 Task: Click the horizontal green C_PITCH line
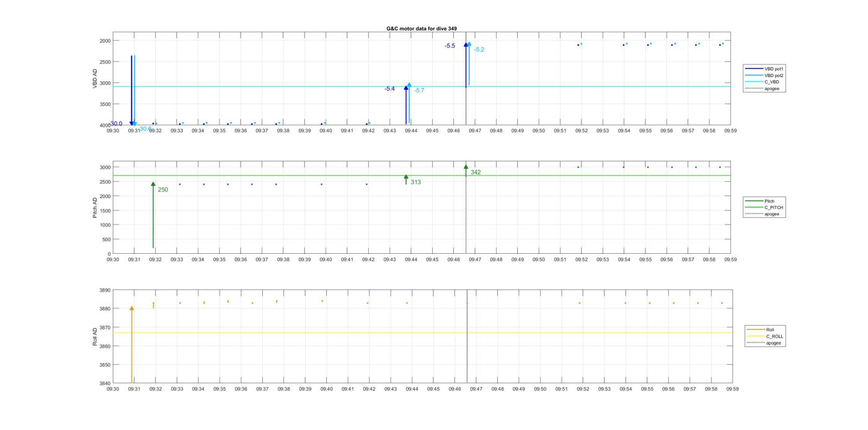click(422, 176)
